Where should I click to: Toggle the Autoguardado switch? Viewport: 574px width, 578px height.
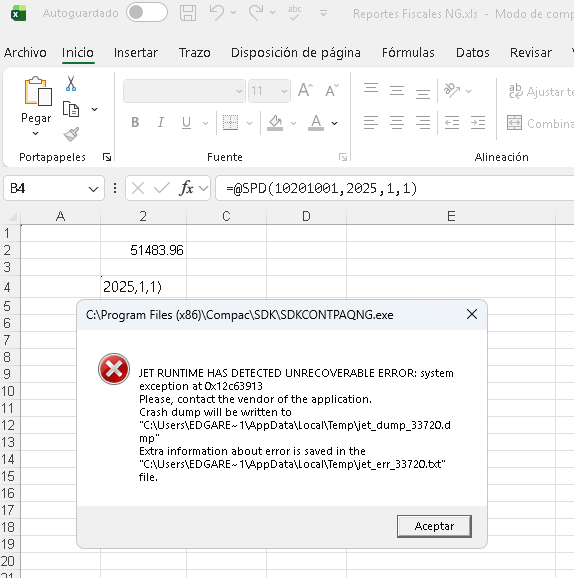click(x=147, y=13)
